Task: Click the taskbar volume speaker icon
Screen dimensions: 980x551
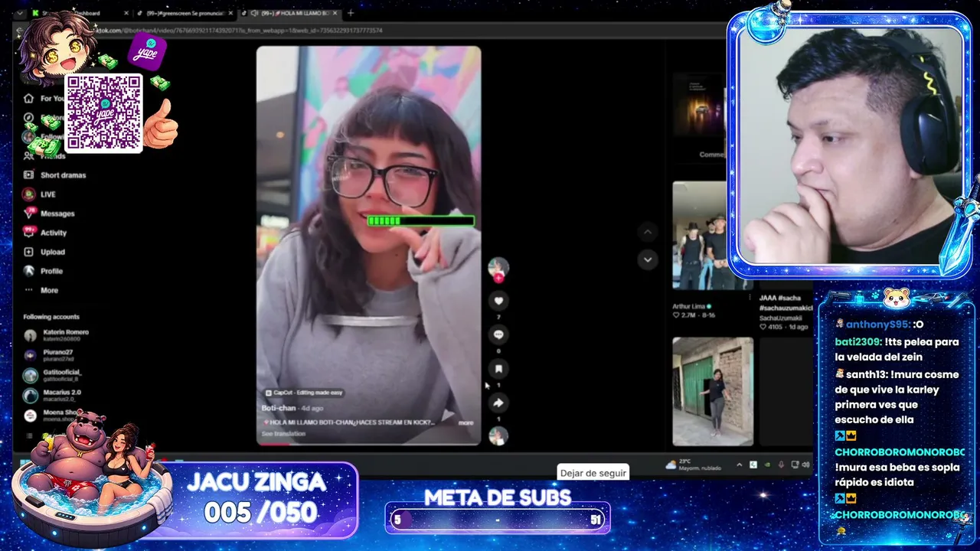Action: pos(805,465)
